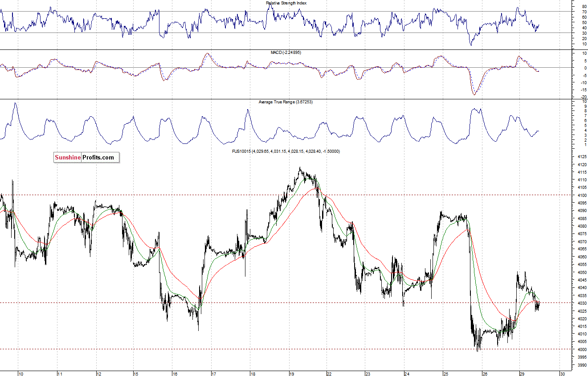
Task: Click date label 30 on time axis
Action: 563,373
